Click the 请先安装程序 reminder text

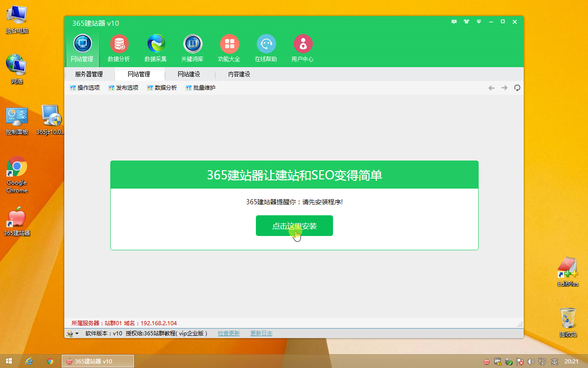point(294,202)
